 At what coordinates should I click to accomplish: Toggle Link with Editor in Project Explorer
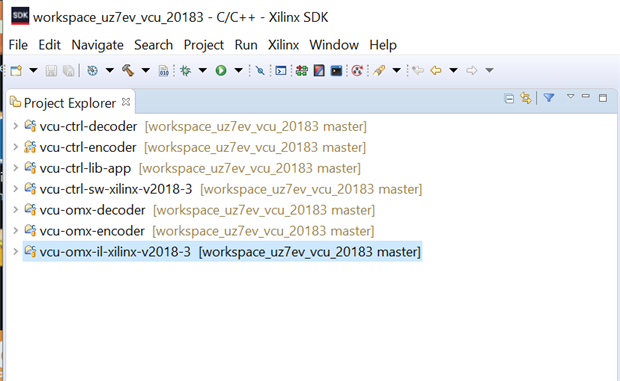click(525, 98)
